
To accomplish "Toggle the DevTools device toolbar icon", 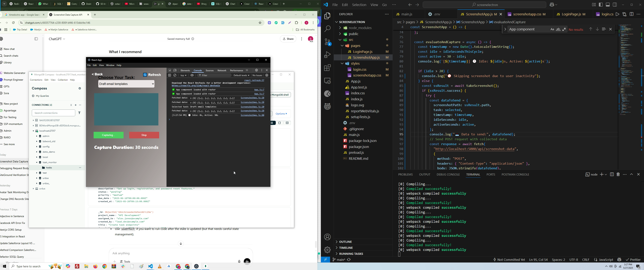I will click(175, 70).
